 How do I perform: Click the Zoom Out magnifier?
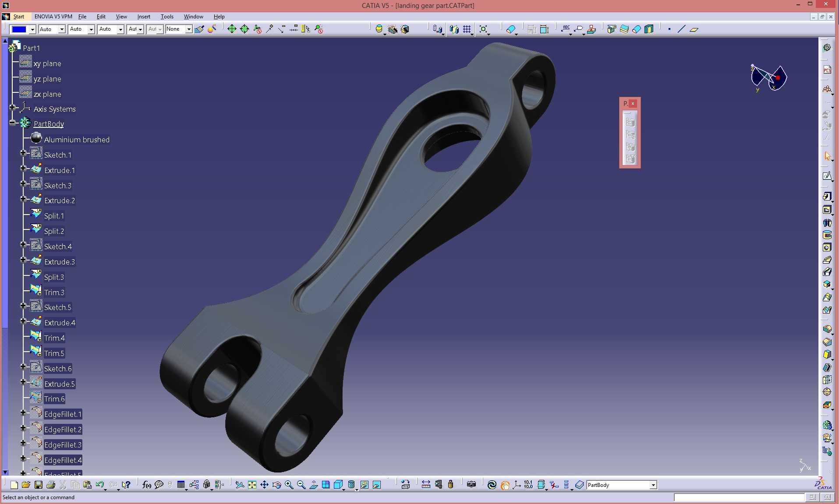pos(301,485)
